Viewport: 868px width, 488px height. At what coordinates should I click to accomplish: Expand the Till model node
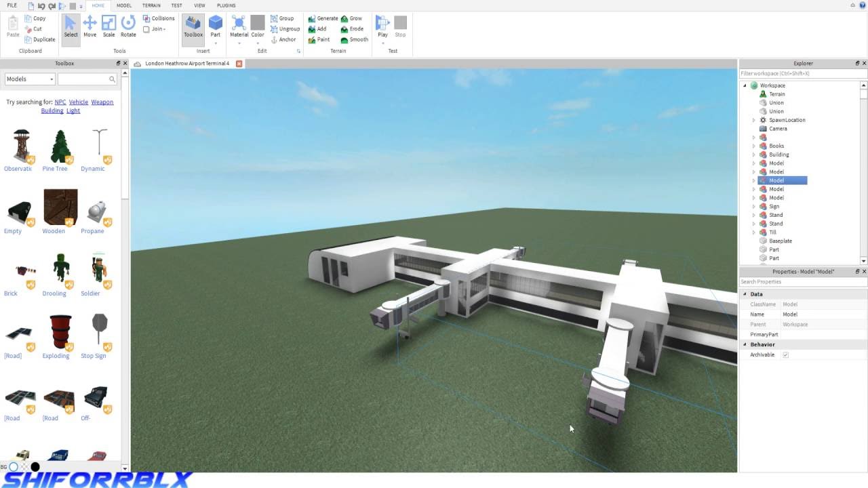(753, 232)
